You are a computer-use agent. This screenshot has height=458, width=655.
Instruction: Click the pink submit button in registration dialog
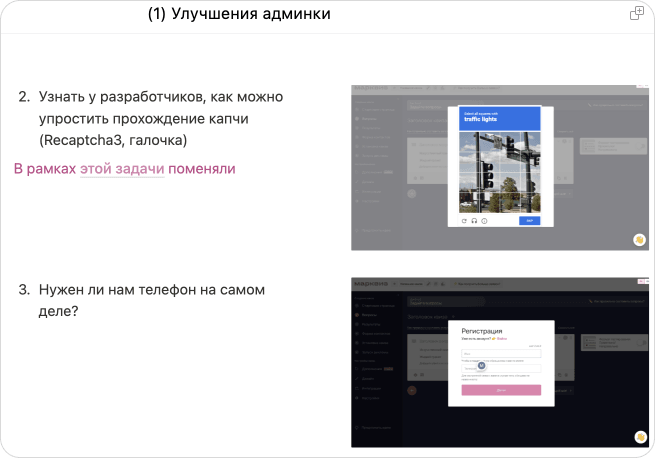(501, 390)
